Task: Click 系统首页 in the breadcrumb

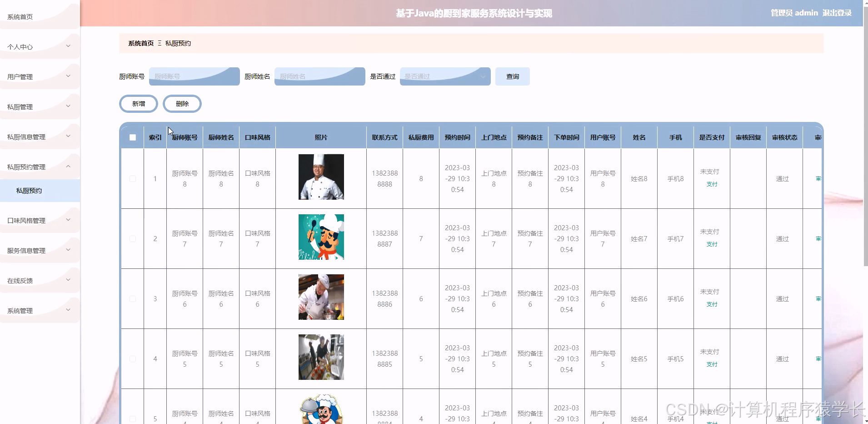Action: [x=141, y=43]
